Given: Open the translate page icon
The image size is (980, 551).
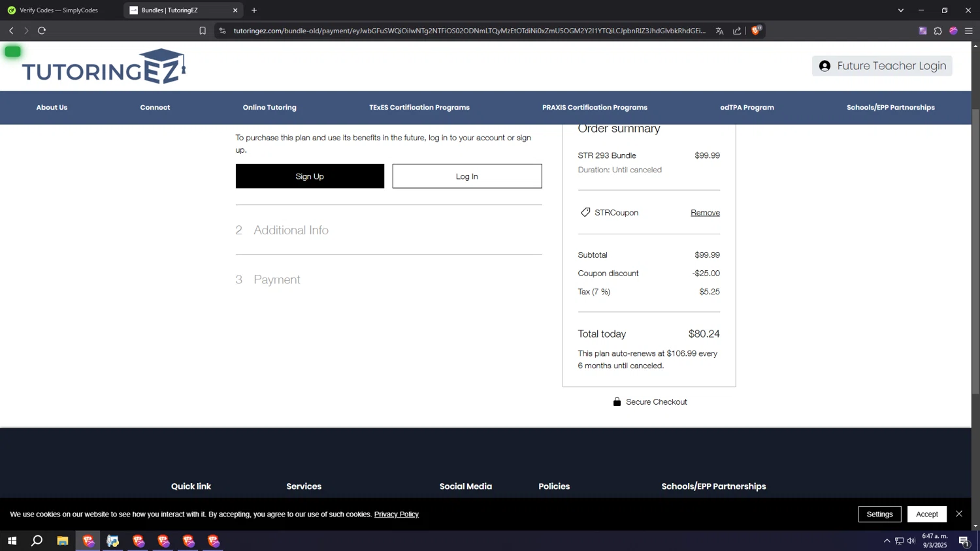Looking at the screenshot, I should [x=719, y=31].
